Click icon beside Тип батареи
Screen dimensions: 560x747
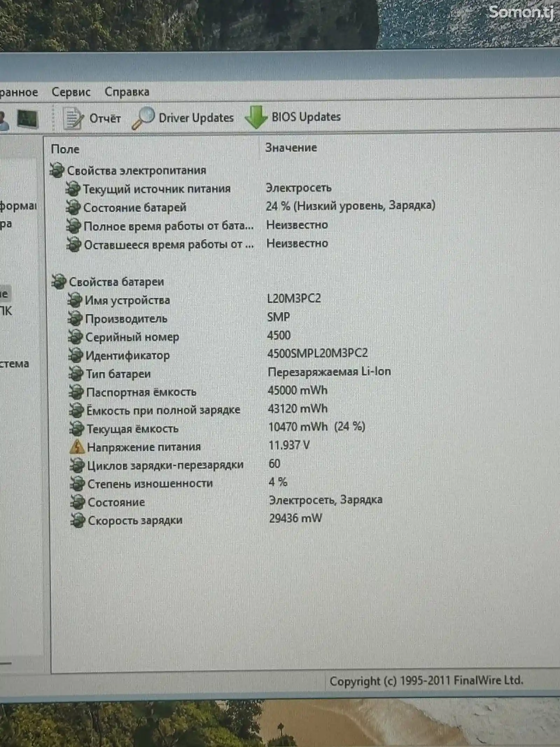[x=76, y=374]
